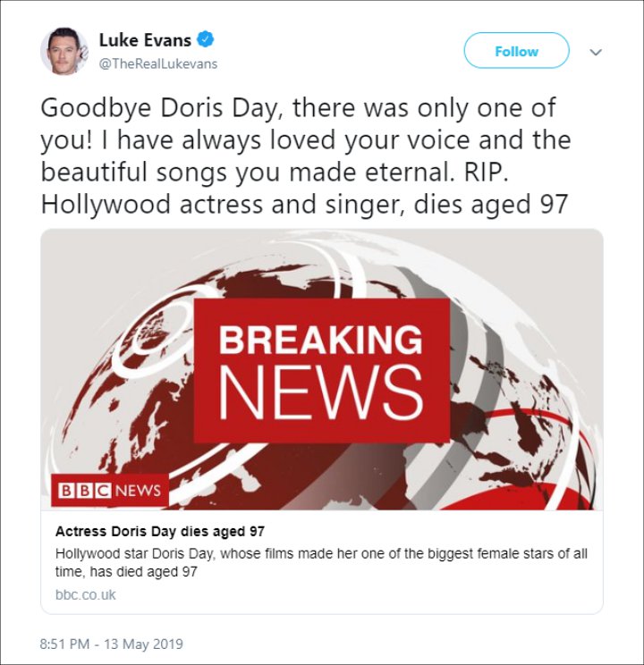Open Luke Evans' profile avatar photo
The image size is (644, 665).
click(x=64, y=51)
